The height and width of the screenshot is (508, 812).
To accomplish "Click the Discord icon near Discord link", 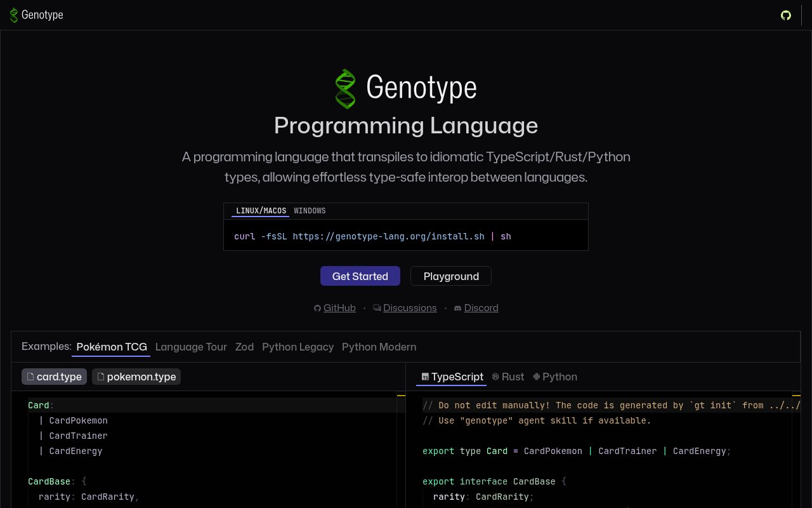I will coord(458,308).
